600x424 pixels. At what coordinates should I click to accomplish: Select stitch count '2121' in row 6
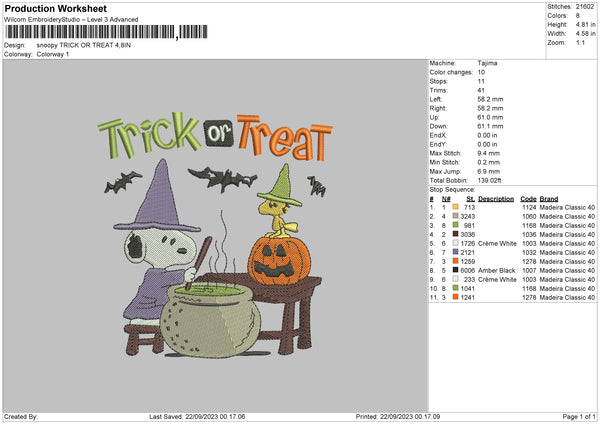pyautogui.click(x=468, y=253)
